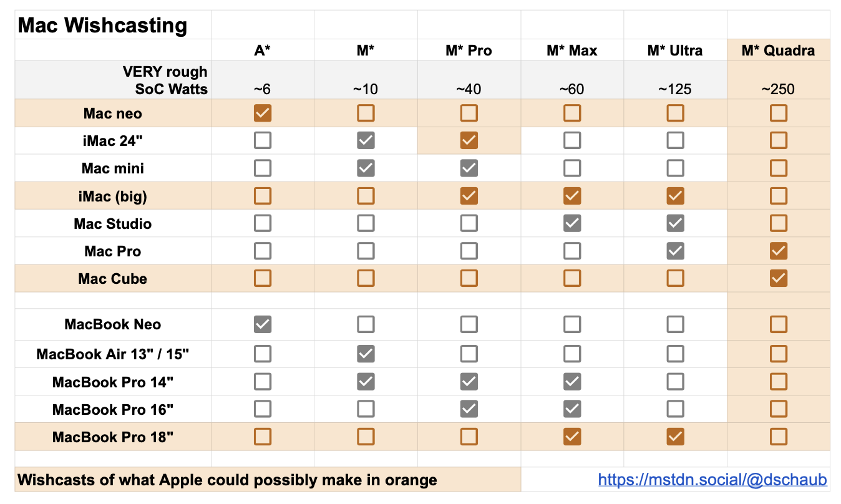Click the Mac Wishcasting title cell
The image size is (841, 504).
pos(103,26)
